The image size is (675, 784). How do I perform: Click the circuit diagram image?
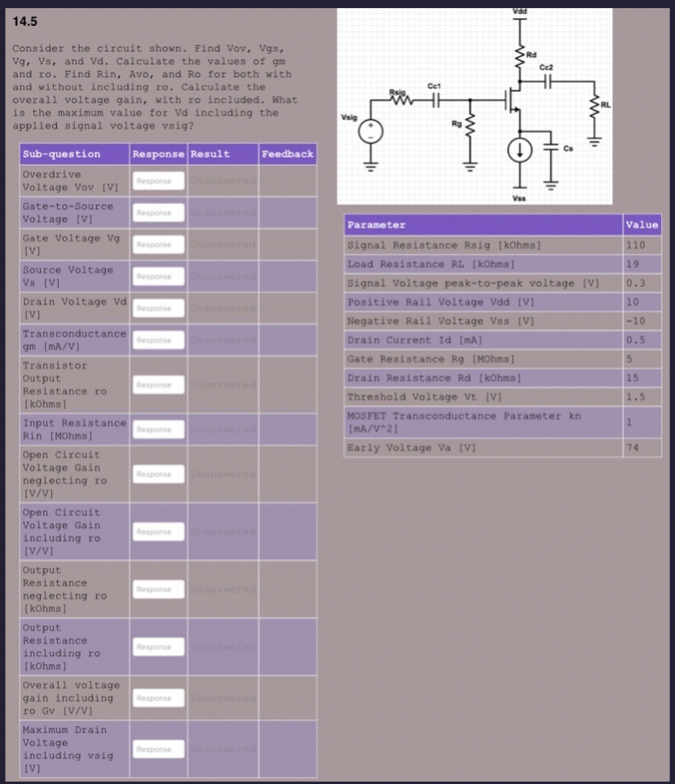click(x=473, y=106)
